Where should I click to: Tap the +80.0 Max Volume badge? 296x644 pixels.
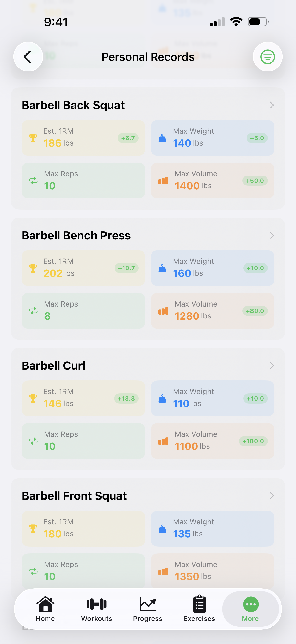point(255,311)
